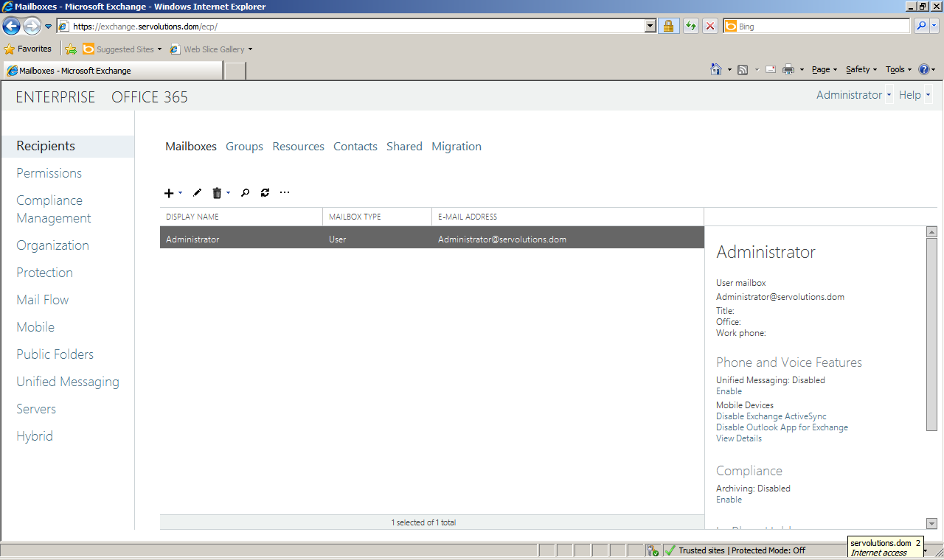The height and width of the screenshot is (560, 944).
Task: Select the Administrator mailbox row
Action: pos(431,237)
